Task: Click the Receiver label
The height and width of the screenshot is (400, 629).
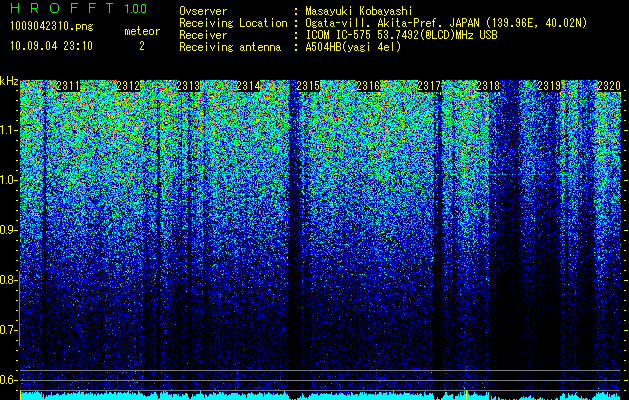Action: pyautogui.click(x=203, y=35)
